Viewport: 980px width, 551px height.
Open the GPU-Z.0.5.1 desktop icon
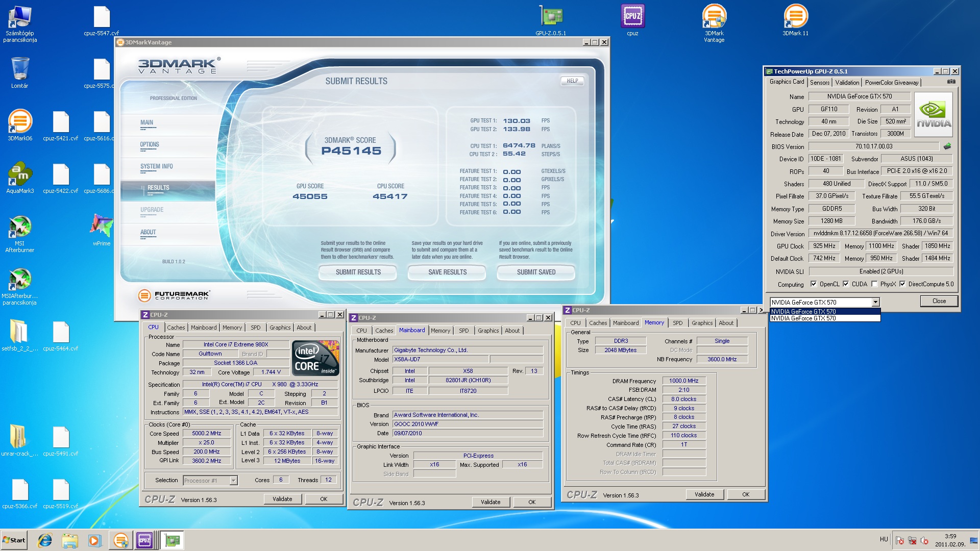tap(551, 17)
